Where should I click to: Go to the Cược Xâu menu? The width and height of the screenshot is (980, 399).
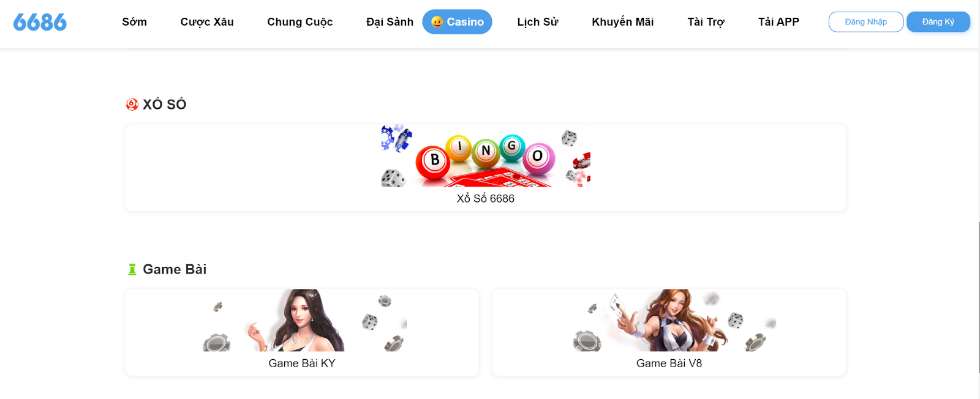point(207,22)
